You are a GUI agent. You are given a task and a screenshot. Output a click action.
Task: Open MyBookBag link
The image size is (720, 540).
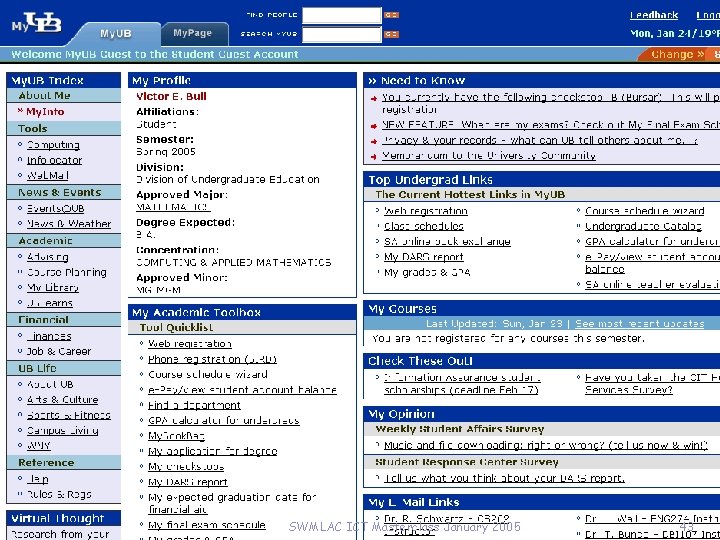click(x=176, y=436)
